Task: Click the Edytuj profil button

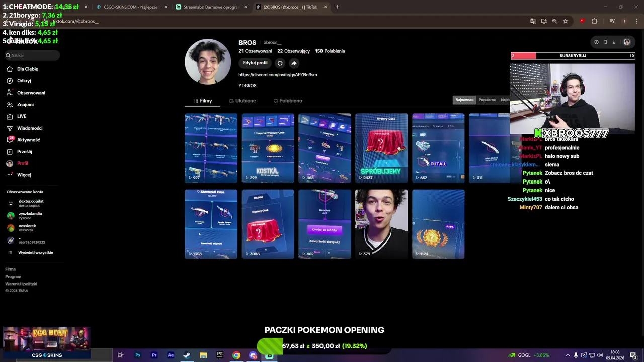Action: point(255,63)
